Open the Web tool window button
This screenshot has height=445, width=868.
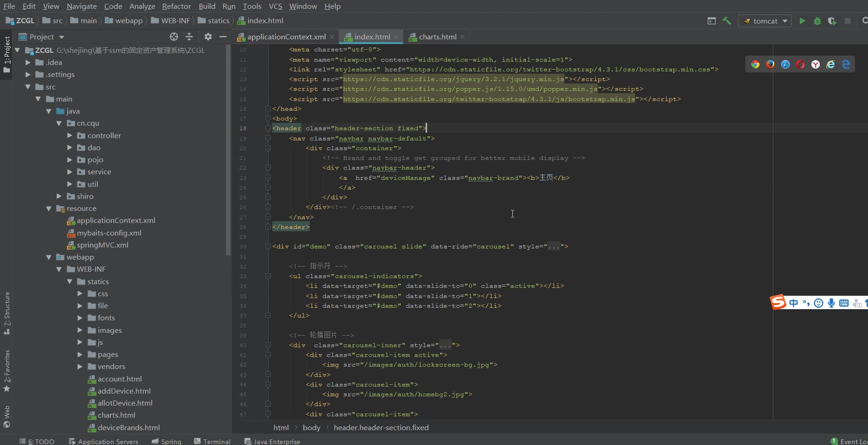point(6,417)
